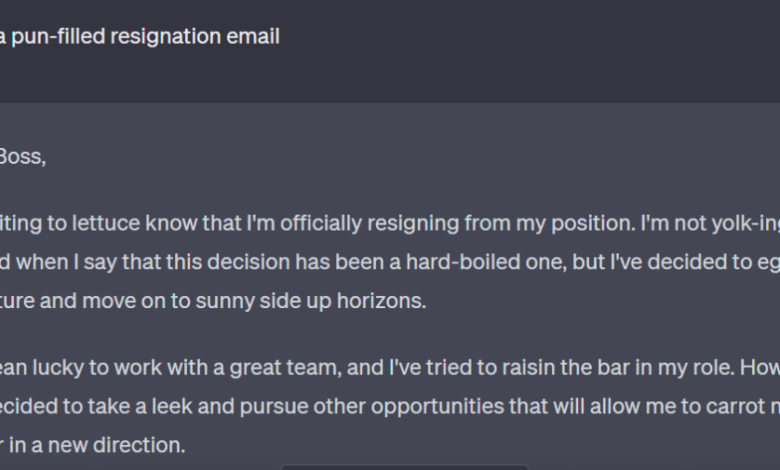Image resolution: width=780 pixels, height=470 pixels.
Task: Click the phrase "in a new direction."
Action: (x=97, y=445)
